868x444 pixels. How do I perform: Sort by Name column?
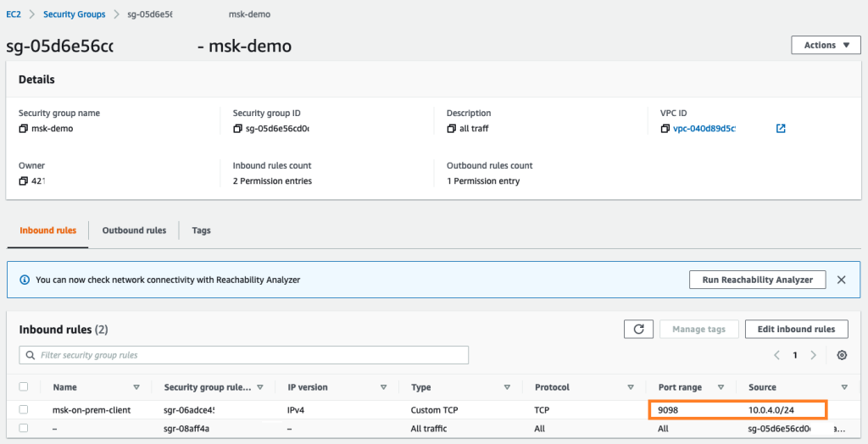click(136, 387)
